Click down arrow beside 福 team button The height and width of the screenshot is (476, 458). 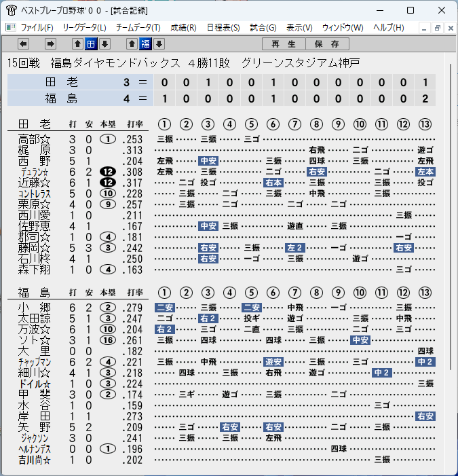(x=159, y=44)
